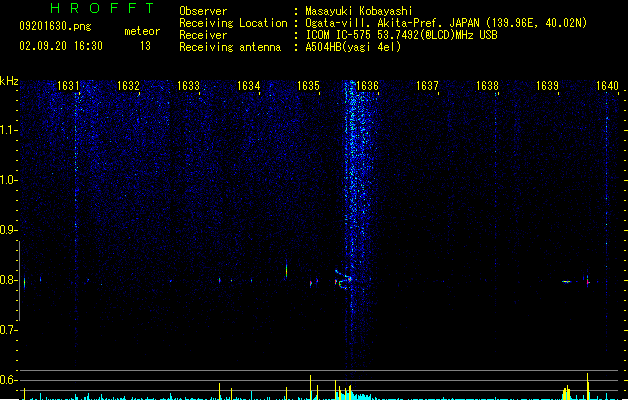Click the gray frequency range bar on left axis
Viewport: 629px width, 400px height.
(20, 280)
